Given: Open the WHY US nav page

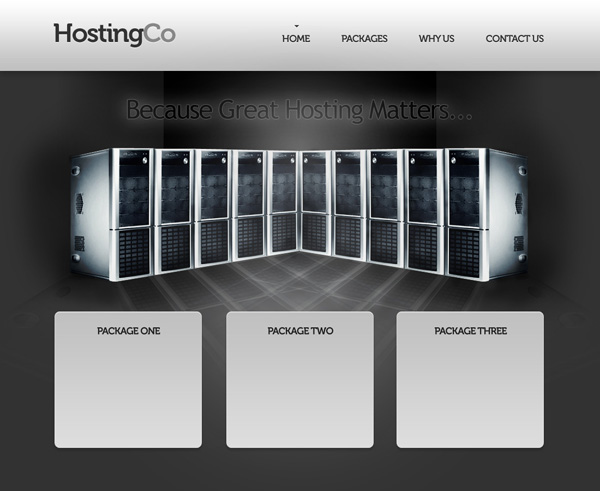Looking at the screenshot, I should (x=436, y=39).
